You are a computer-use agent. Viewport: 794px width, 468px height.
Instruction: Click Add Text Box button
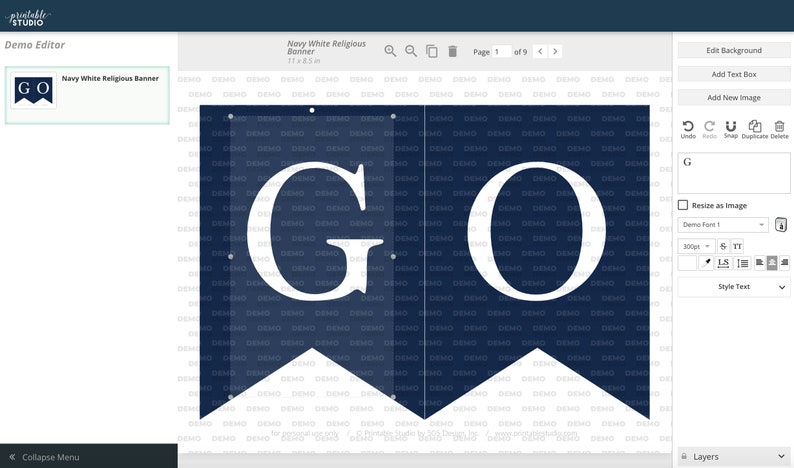pyautogui.click(x=734, y=74)
